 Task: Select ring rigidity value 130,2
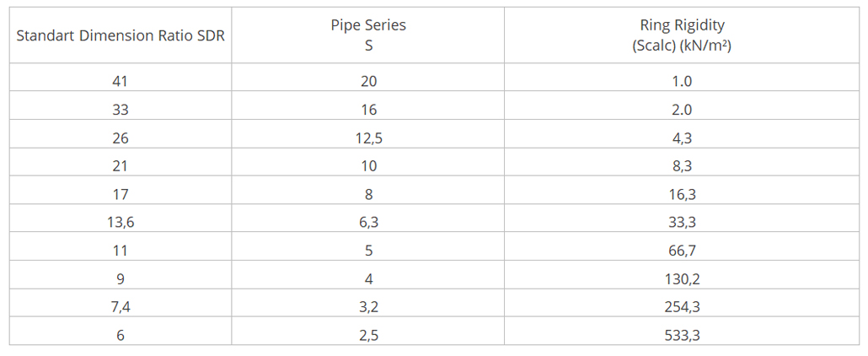tap(682, 279)
